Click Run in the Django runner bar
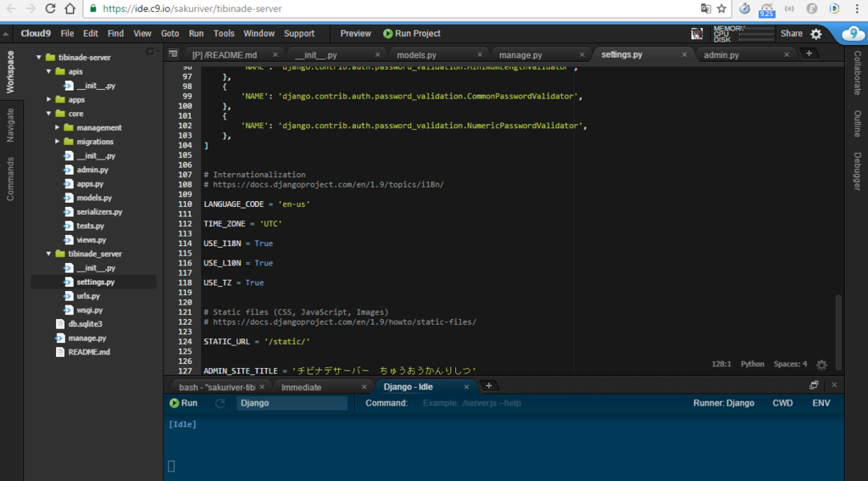This screenshot has width=868, height=481. pyautogui.click(x=183, y=403)
